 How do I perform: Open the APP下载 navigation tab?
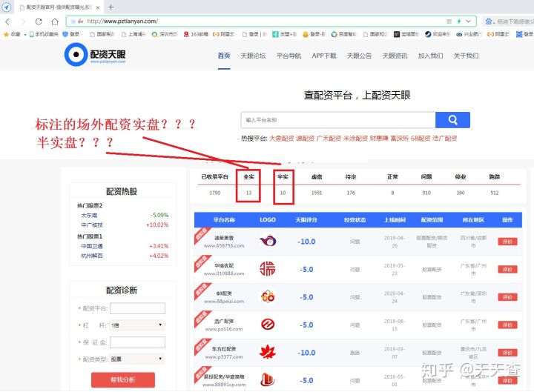(324, 56)
